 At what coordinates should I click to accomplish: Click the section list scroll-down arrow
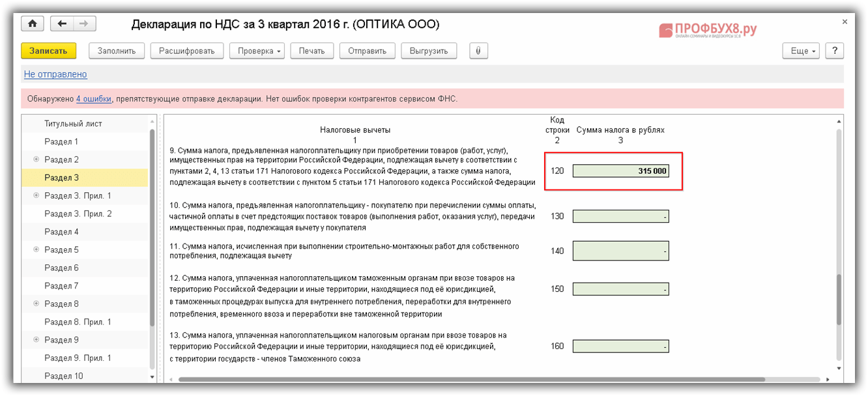pyautogui.click(x=152, y=376)
